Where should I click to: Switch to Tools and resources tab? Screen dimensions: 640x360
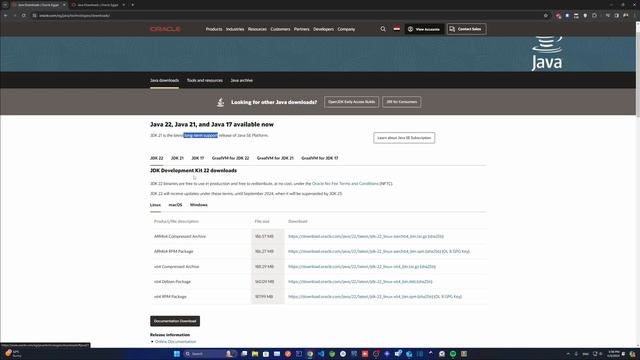[204, 80]
